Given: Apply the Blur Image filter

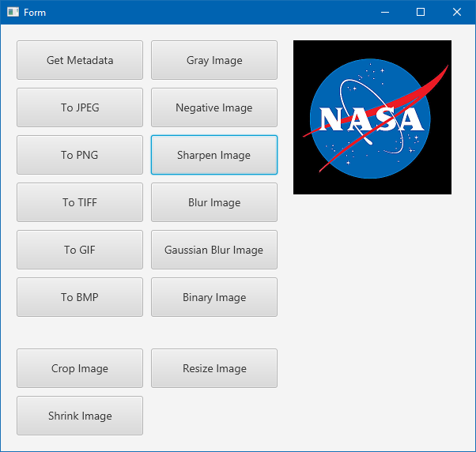Looking at the screenshot, I should coord(214,202).
